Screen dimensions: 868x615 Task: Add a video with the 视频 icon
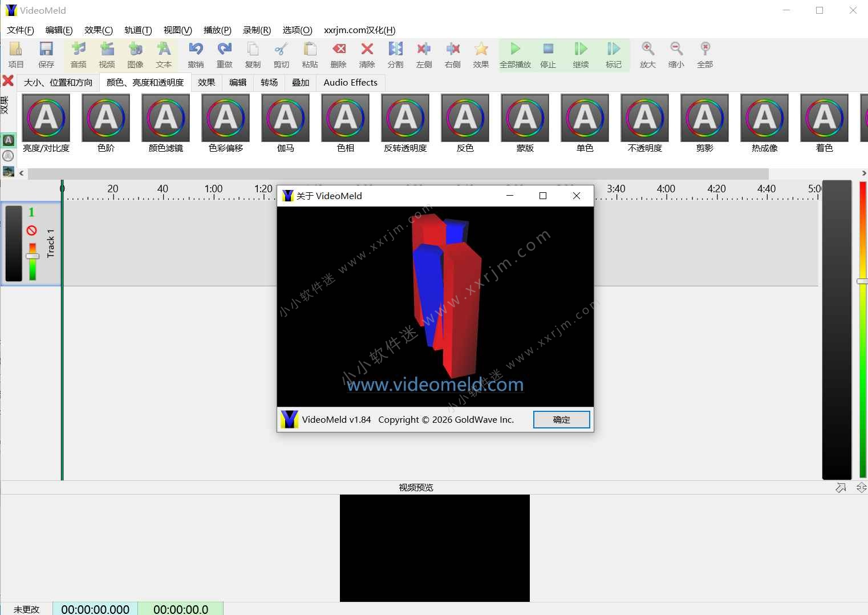[107, 55]
